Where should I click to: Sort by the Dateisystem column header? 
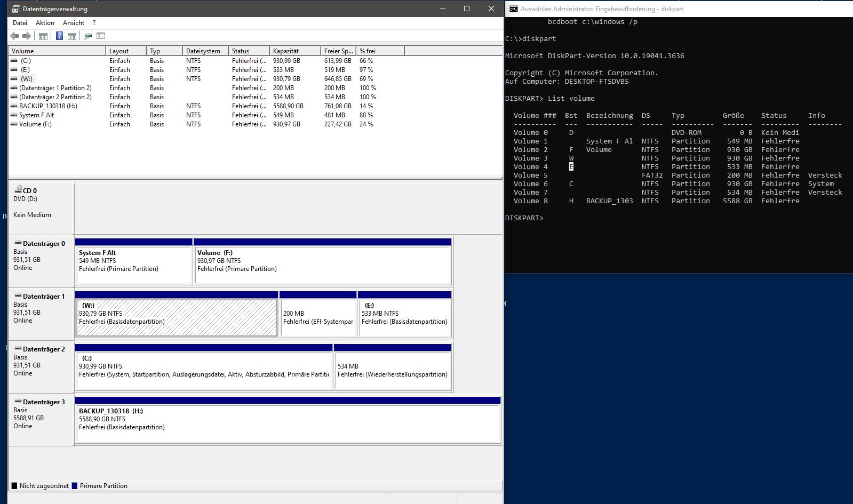point(205,51)
